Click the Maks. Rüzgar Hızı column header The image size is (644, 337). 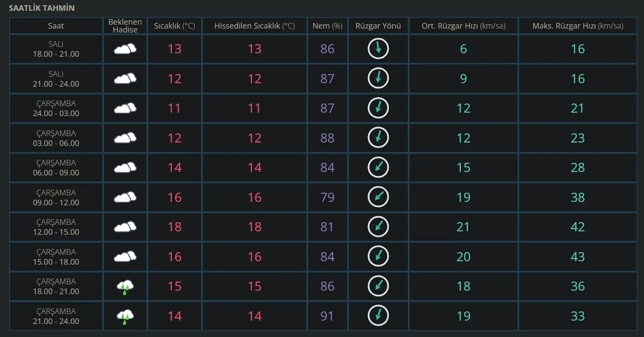click(x=578, y=26)
